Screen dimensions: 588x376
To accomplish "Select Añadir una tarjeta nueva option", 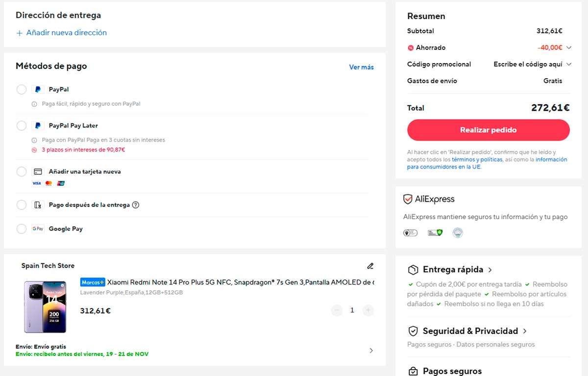I will 22,172.
